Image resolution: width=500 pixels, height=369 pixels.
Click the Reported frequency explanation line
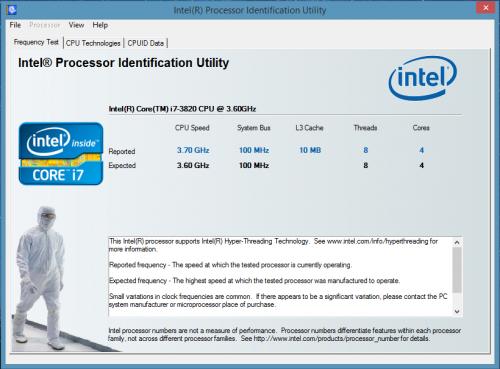230,265
